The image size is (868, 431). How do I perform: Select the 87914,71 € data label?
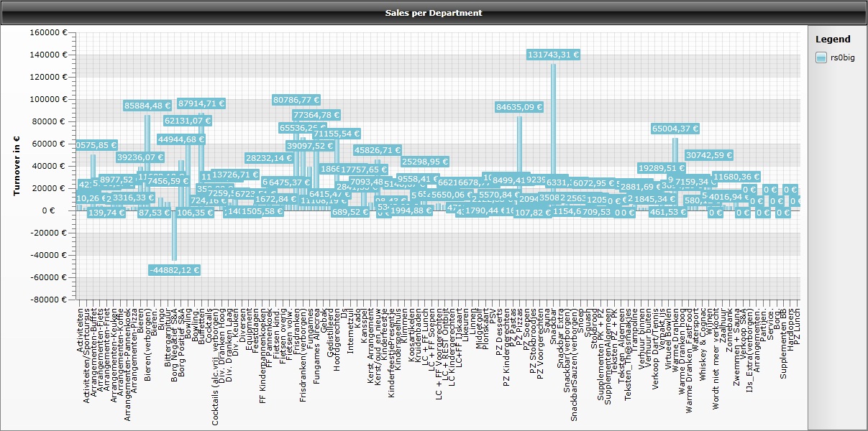pos(201,103)
